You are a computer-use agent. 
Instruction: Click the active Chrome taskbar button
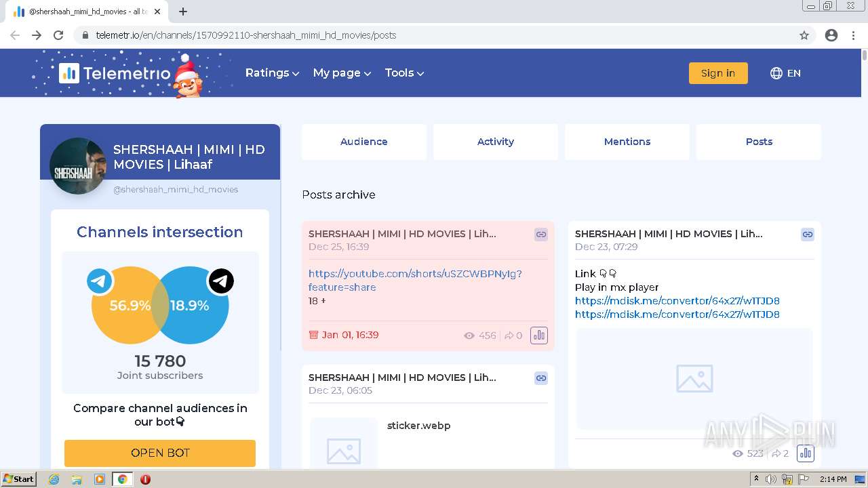pos(122,479)
